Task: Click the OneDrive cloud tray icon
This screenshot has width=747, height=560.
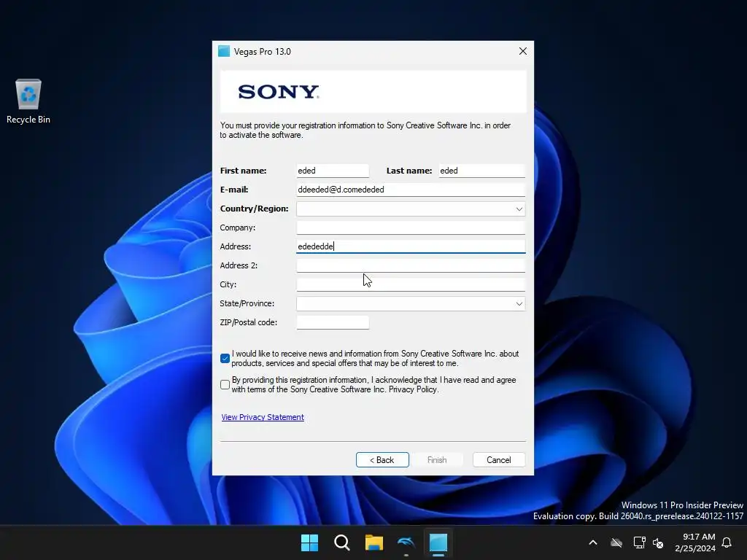Action: tap(616, 542)
